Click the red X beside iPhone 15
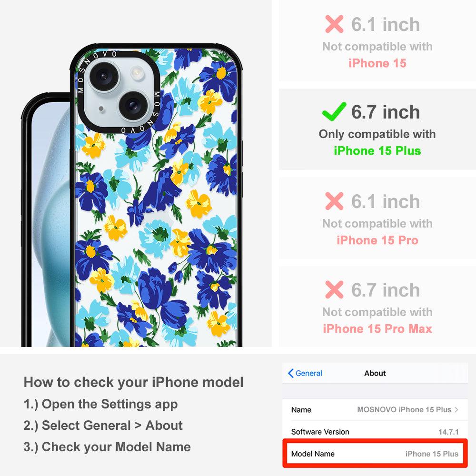476x476 pixels. pos(334,24)
